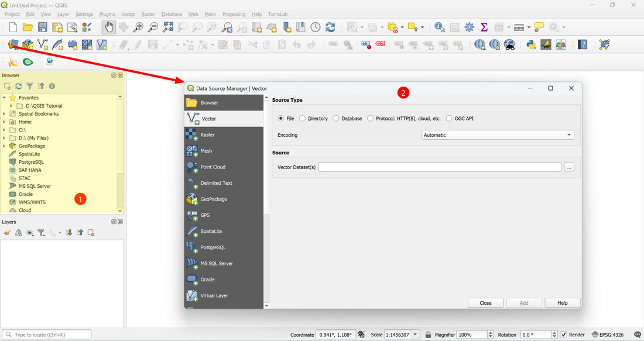
Task: Open the Encoding Automatic dropdown
Action: 498,135
